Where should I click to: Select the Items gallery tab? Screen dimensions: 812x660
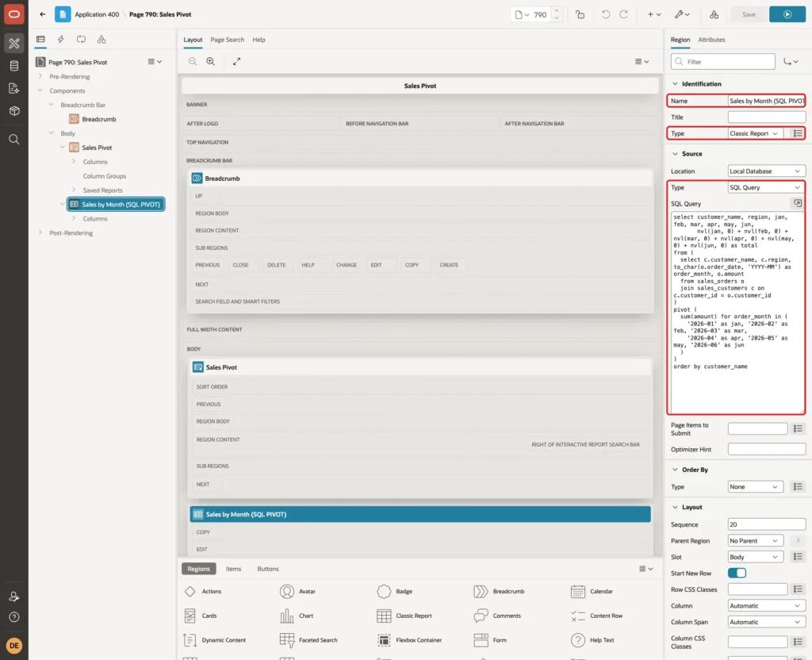[233, 569]
